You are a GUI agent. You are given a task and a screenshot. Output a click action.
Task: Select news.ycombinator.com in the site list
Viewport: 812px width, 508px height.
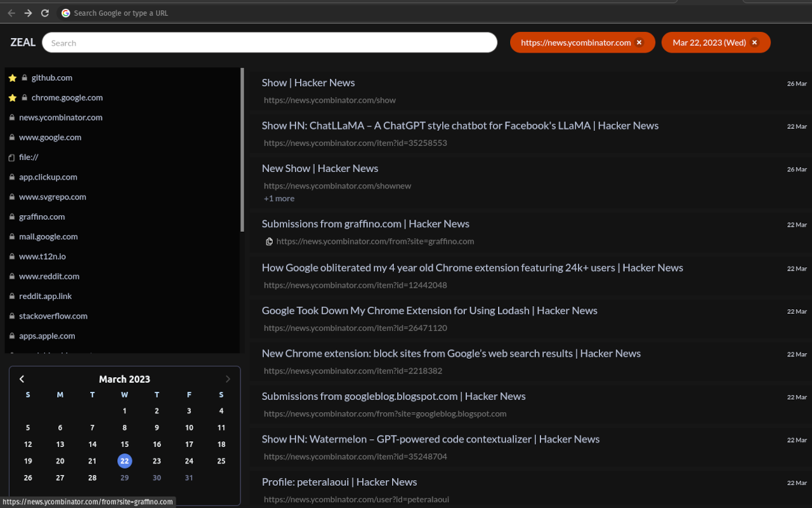pos(60,117)
